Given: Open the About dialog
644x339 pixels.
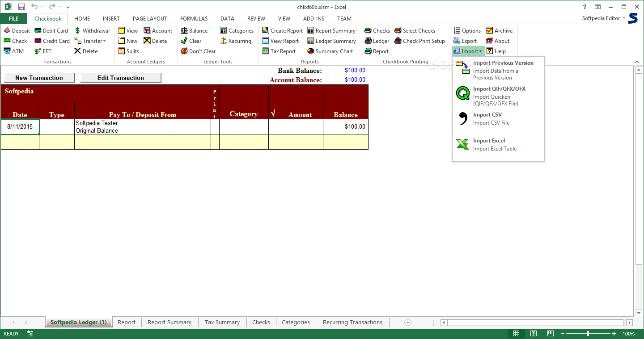Looking at the screenshot, I should point(498,41).
